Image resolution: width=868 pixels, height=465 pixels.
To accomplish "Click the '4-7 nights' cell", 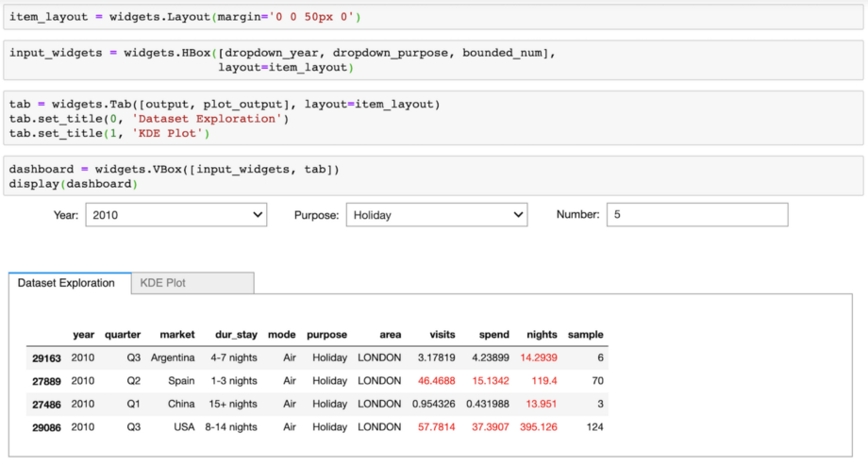I will click(234, 357).
